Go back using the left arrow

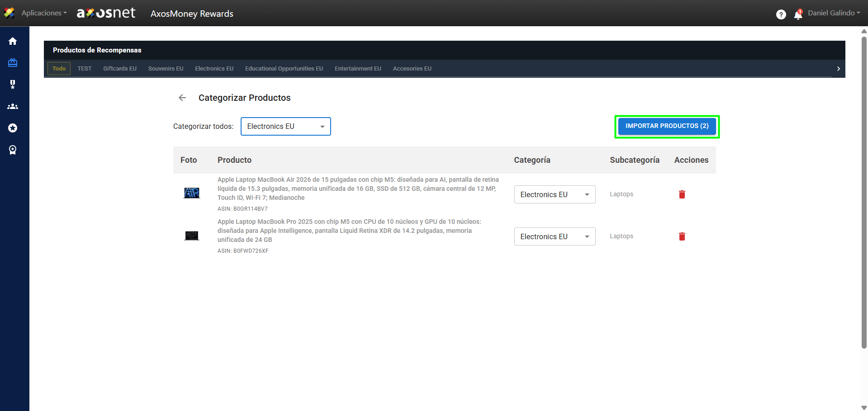click(x=182, y=98)
